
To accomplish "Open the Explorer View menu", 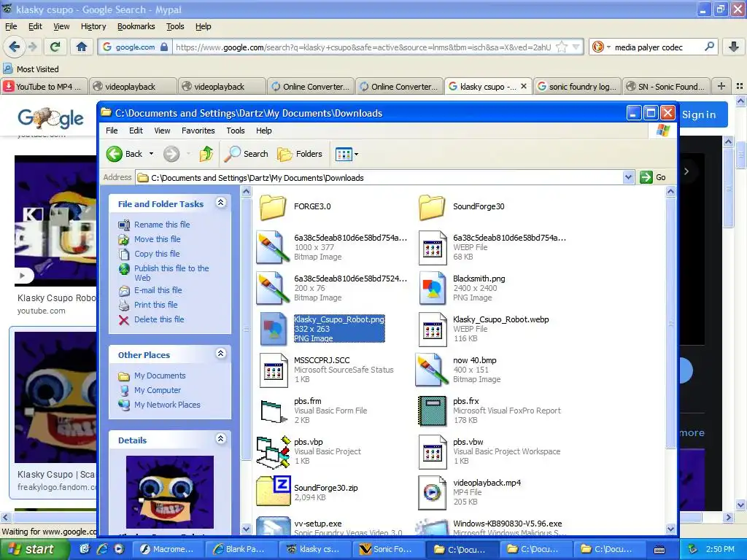I will point(162,131).
